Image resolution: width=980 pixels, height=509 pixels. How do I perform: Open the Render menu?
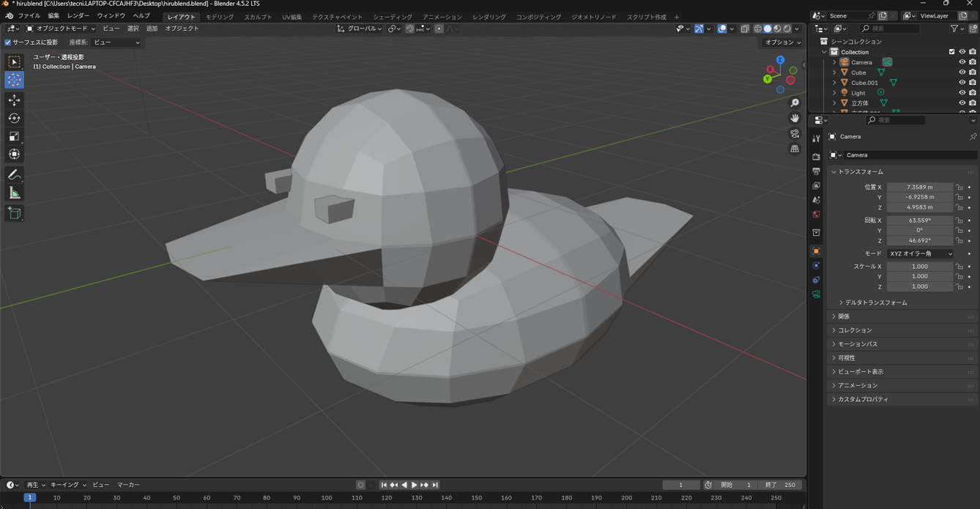[x=78, y=15]
